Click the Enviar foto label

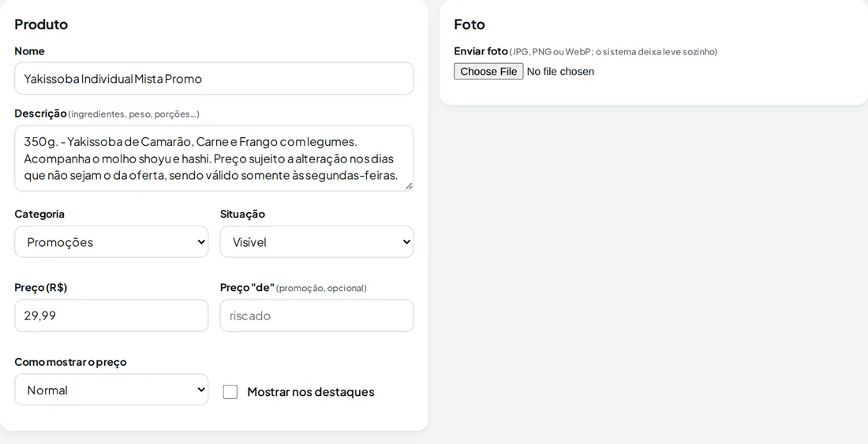[x=481, y=51]
